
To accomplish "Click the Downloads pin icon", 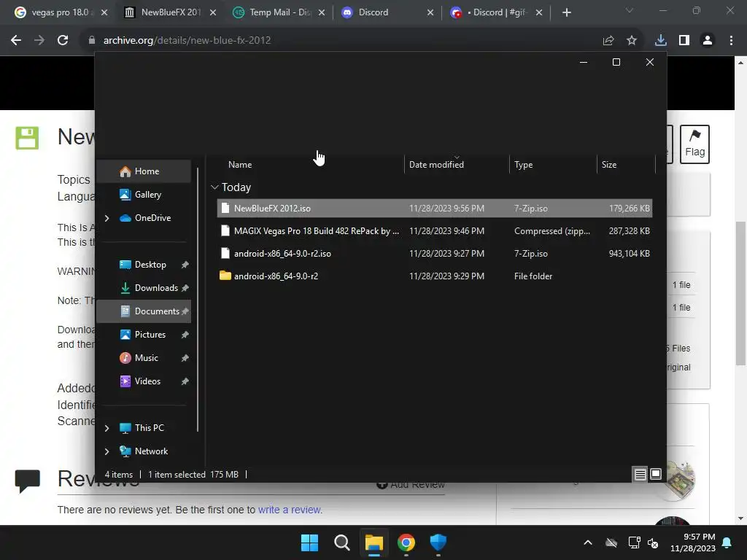I will [x=185, y=288].
